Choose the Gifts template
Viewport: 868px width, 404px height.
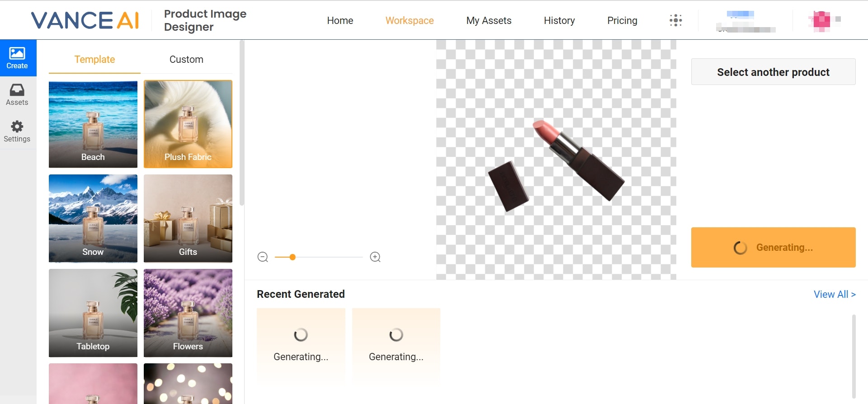[188, 219]
